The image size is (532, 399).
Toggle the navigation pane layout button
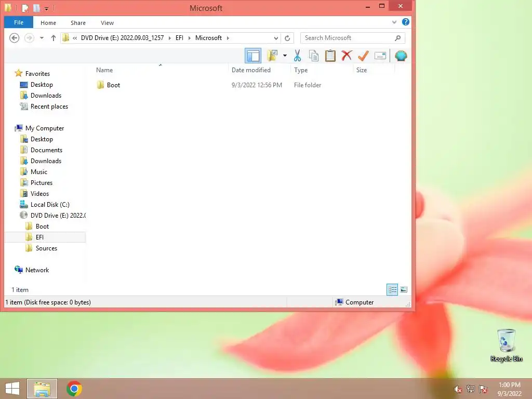point(253,56)
